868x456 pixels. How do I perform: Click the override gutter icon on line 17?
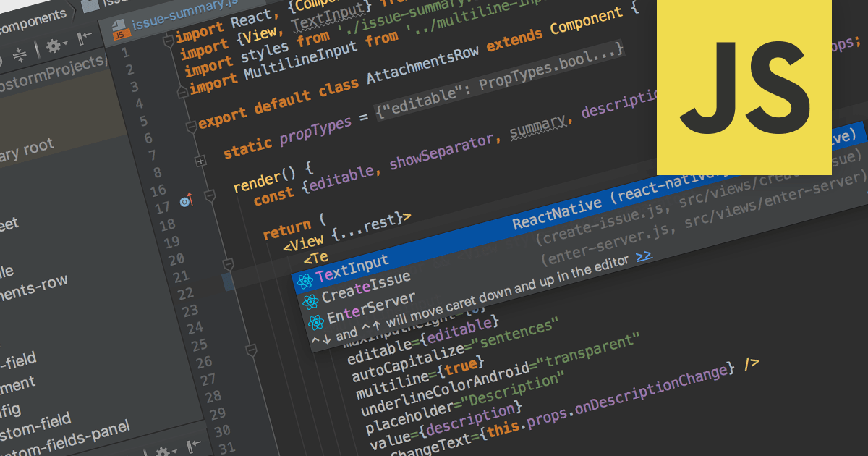pyautogui.click(x=187, y=200)
